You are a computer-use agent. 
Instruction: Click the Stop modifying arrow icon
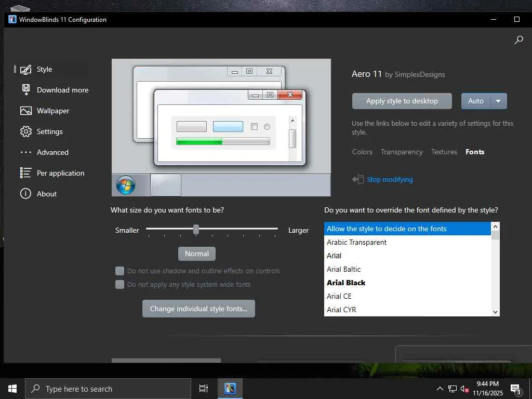[x=358, y=179]
